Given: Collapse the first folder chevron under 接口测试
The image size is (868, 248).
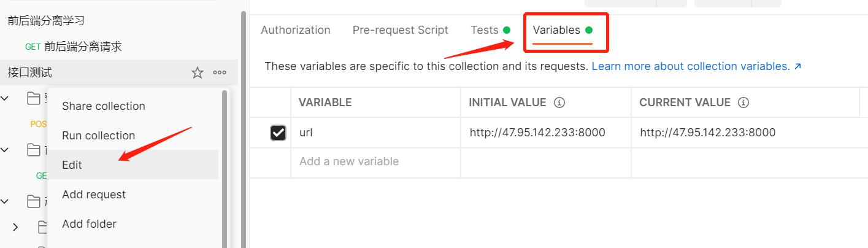Looking at the screenshot, I should point(5,98).
